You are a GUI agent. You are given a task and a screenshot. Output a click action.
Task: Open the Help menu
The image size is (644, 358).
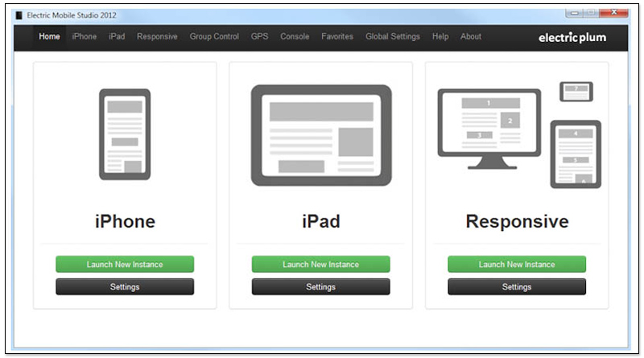440,36
